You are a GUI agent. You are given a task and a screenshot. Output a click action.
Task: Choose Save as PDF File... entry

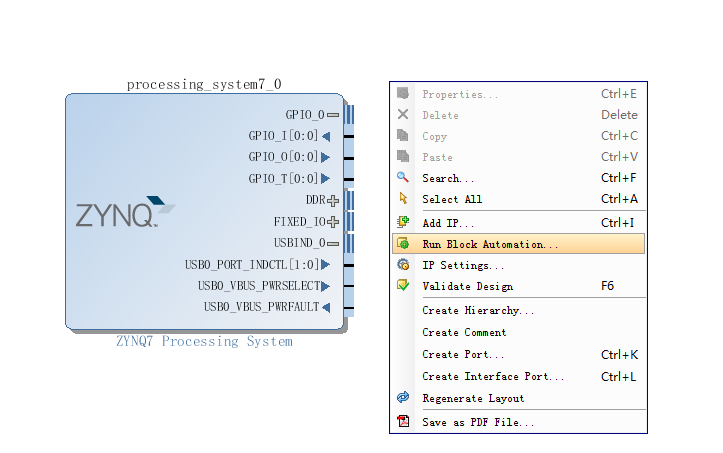coord(518,422)
